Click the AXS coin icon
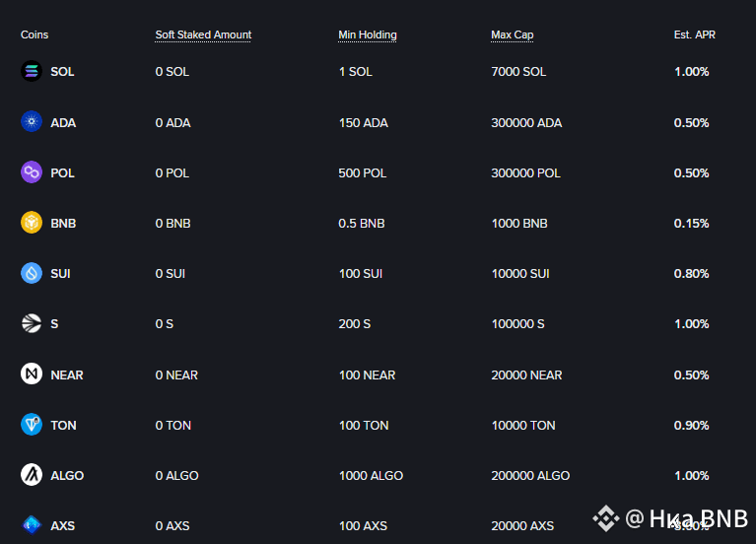Viewport: 756px width, 544px height. point(32,524)
